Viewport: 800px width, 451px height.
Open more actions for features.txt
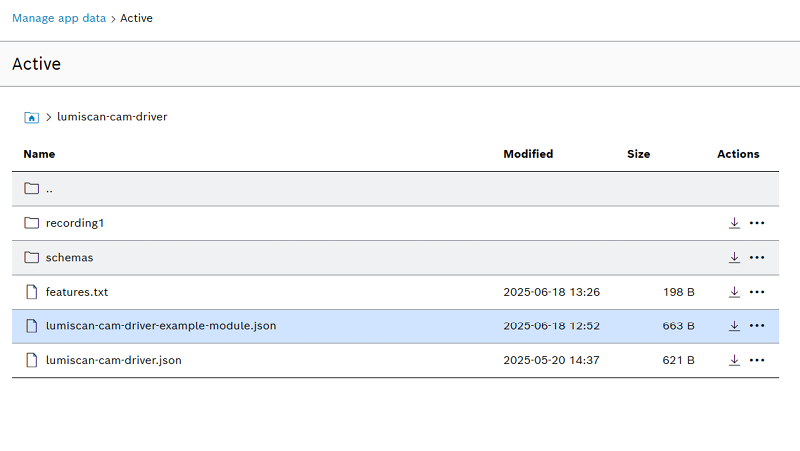[757, 292]
